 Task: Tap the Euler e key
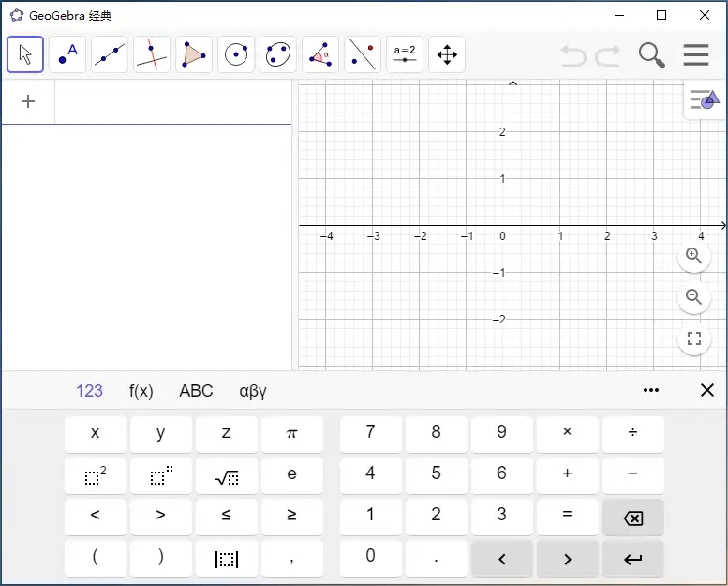(x=292, y=475)
